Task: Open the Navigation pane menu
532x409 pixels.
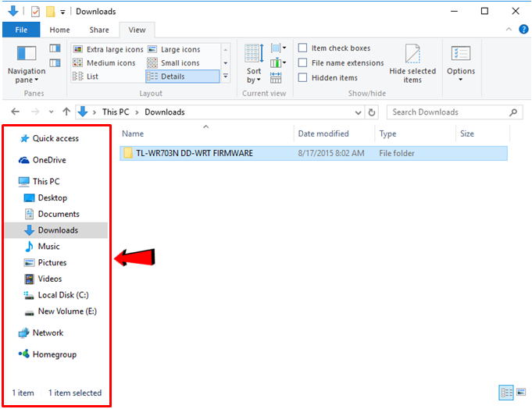Action: (x=27, y=64)
